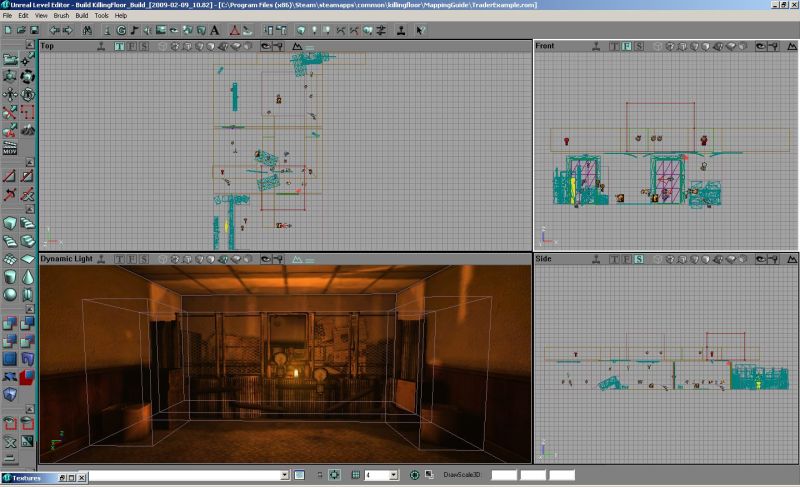Image resolution: width=800 pixels, height=487 pixels.
Task: Open the 2D Shape Editor triangle icon
Action: point(234,31)
